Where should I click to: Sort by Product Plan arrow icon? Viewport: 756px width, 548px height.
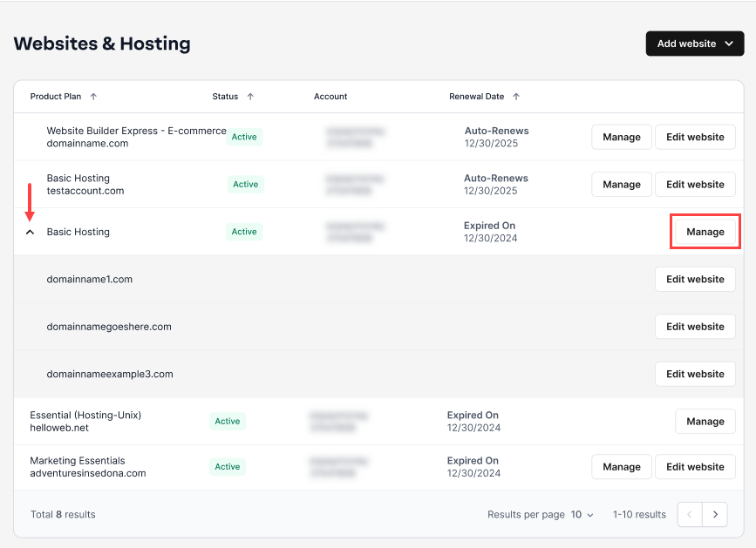pyautogui.click(x=93, y=97)
